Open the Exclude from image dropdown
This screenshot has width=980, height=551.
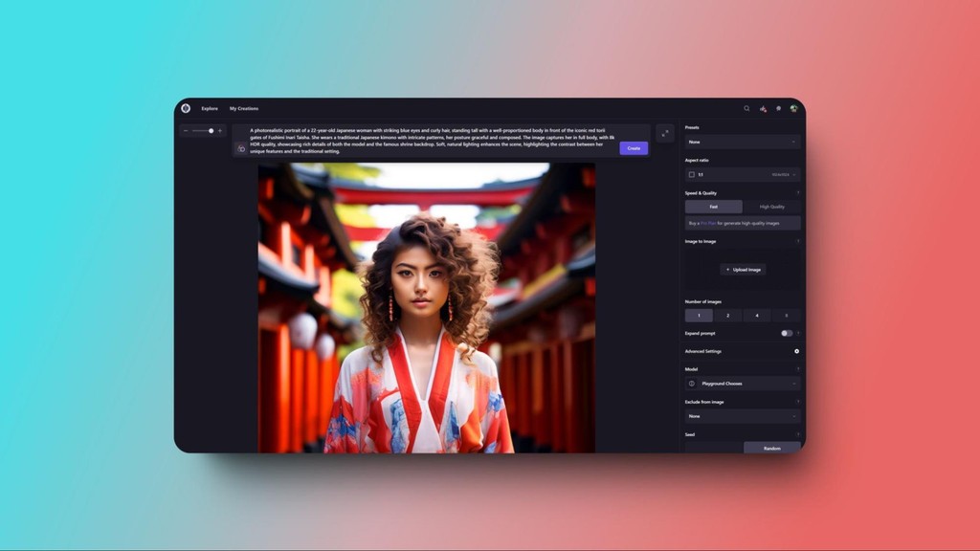[x=742, y=415]
